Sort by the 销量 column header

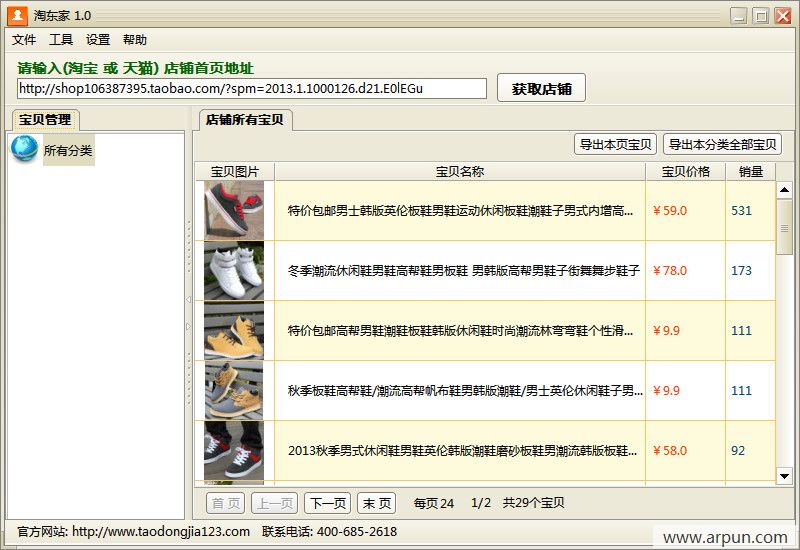pos(750,171)
